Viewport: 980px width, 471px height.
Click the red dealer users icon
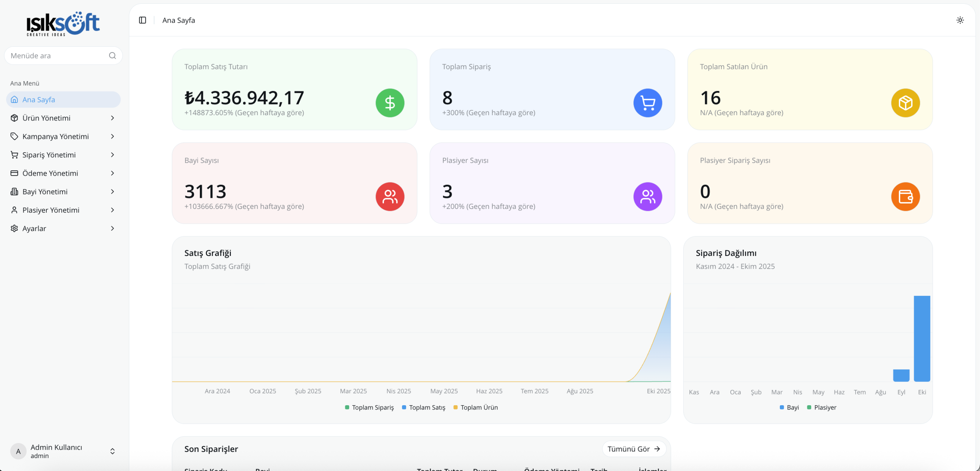[390, 197]
